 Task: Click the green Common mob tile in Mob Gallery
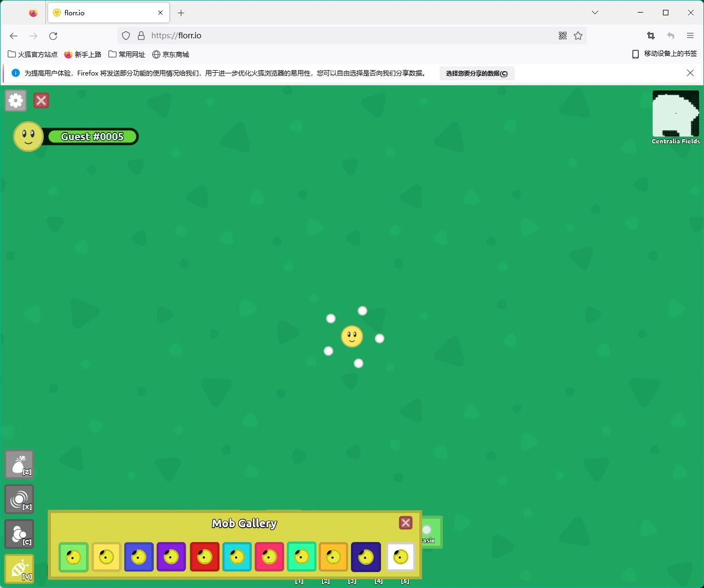(x=73, y=557)
